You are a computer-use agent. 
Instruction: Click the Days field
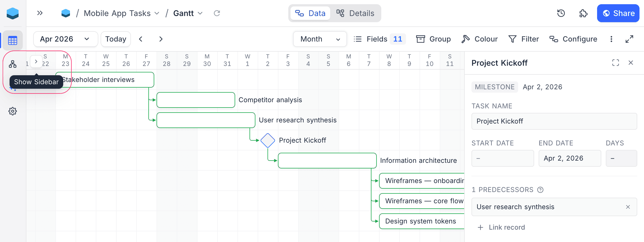(621, 158)
